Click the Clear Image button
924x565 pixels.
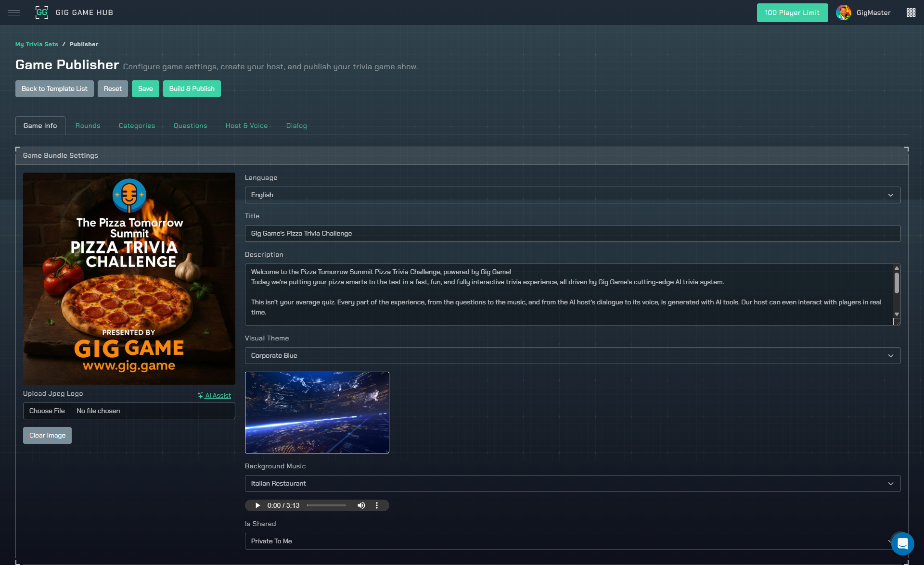pos(47,435)
